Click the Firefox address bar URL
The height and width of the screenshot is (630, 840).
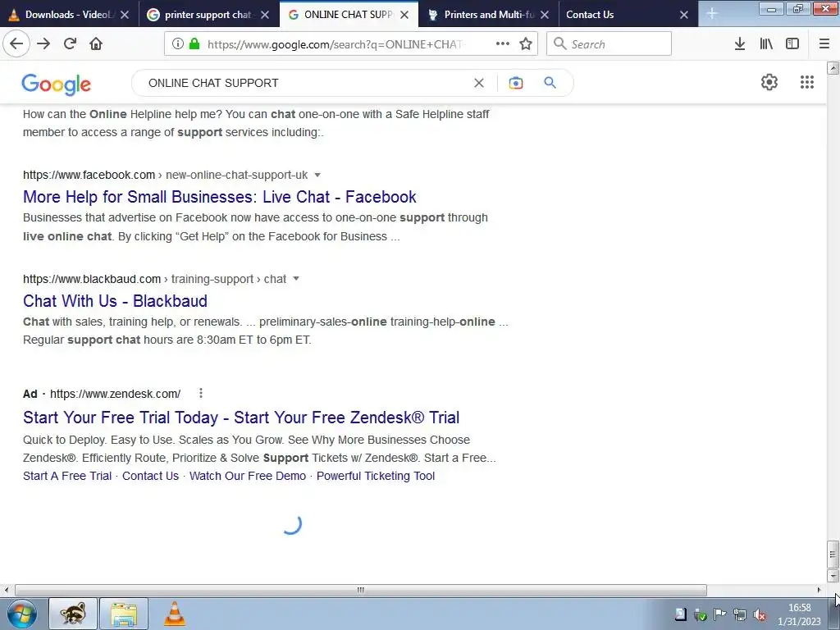(335, 44)
